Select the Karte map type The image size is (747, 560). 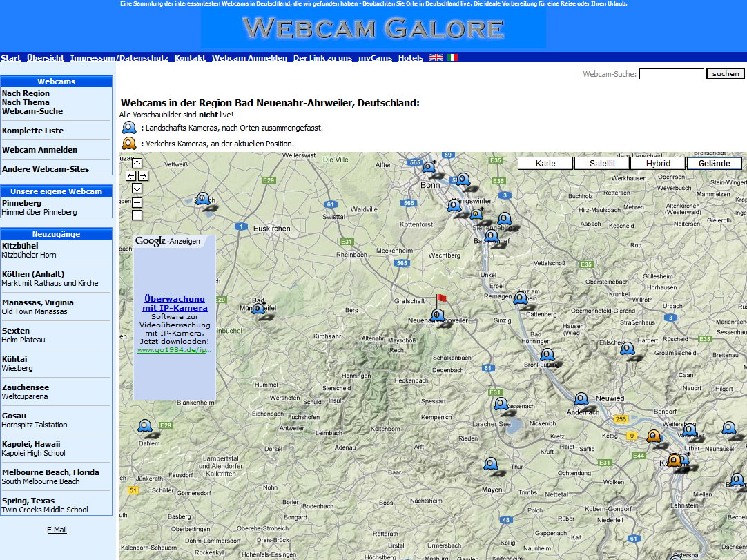tap(545, 164)
